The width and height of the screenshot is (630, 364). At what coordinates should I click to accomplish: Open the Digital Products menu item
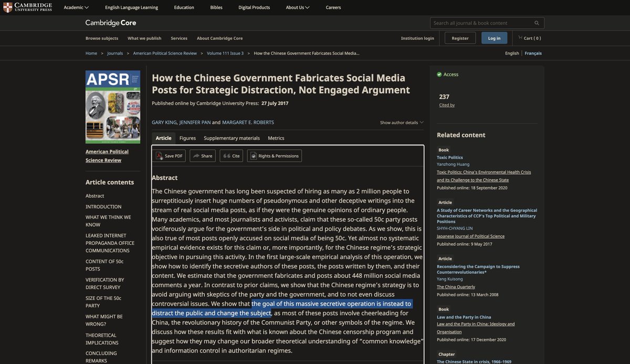254,7
